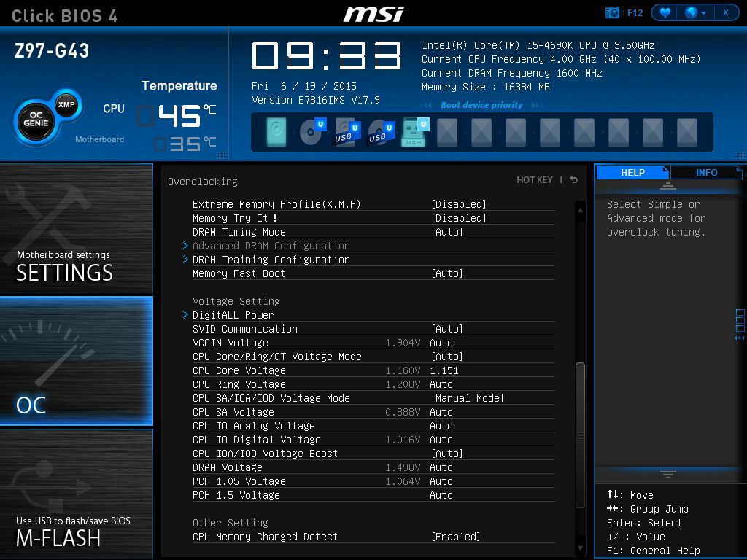747x560 pixels.
Task: Open the SETTINGS motherboard section
Action: [76, 228]
